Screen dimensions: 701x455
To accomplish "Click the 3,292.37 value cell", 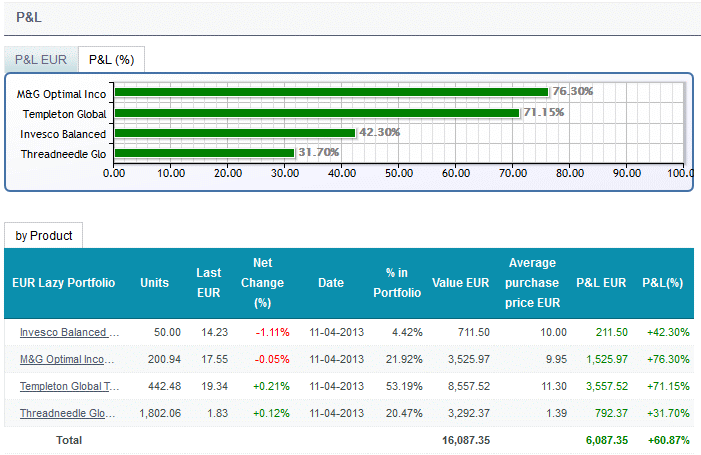I will click(469, 413).
